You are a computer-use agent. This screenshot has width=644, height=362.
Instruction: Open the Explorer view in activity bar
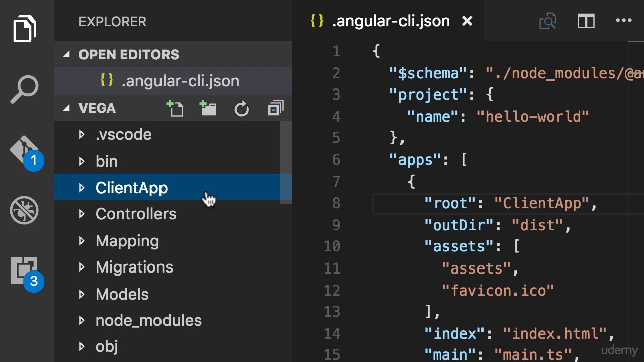coord(25,29)
